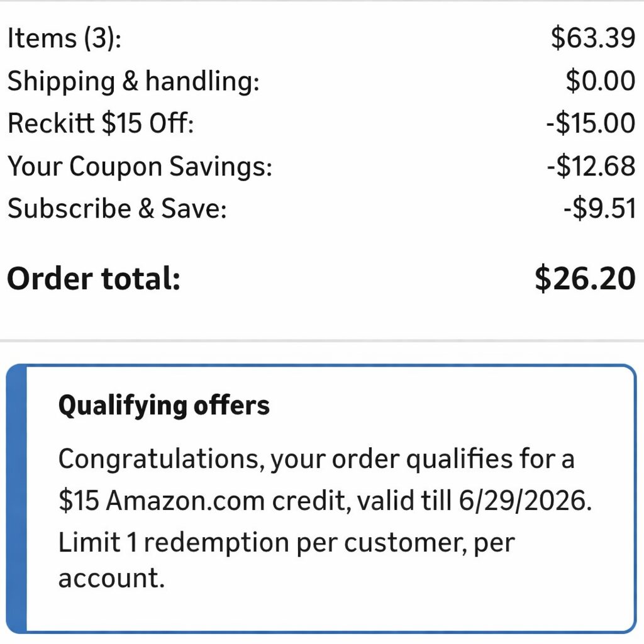The image size is (644, 644).
Task: Click the blue left edge of the offers box
Action: tap(16, 498)
